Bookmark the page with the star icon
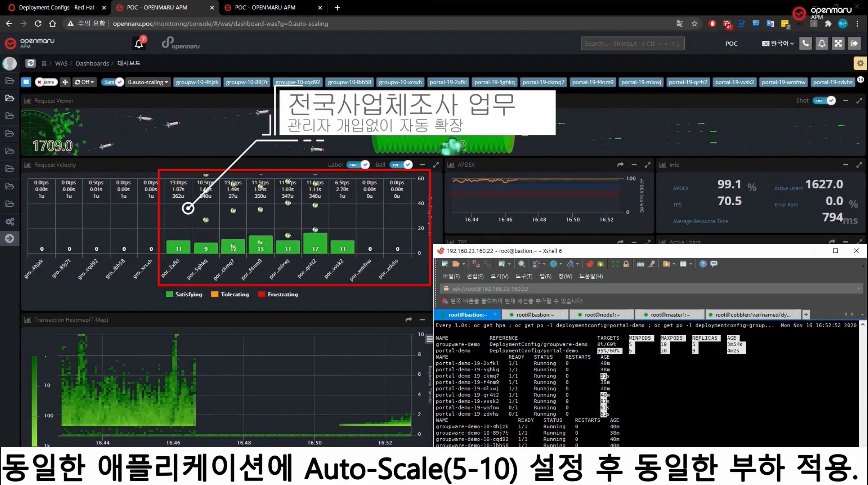 694,24
